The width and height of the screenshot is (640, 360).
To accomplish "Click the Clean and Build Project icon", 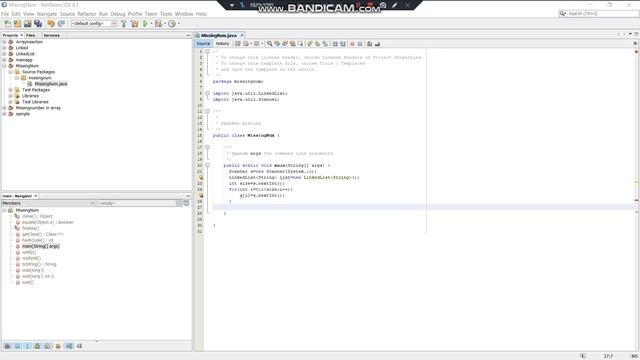I will pos(134,24).
